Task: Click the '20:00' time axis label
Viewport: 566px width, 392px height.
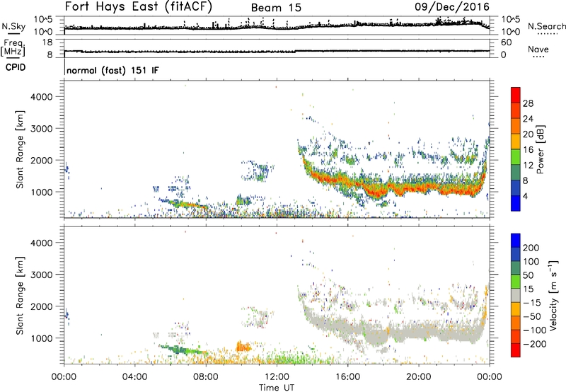Action: [418, 377]
